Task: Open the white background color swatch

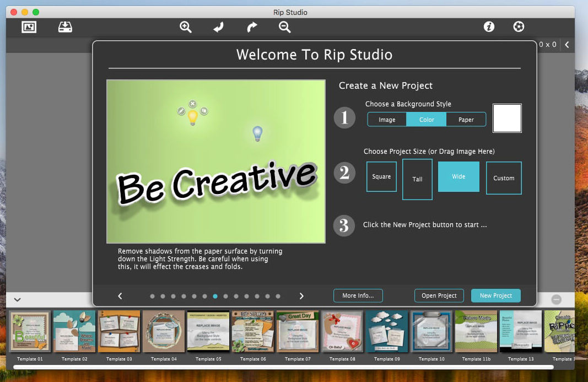Action: (507, 119)
